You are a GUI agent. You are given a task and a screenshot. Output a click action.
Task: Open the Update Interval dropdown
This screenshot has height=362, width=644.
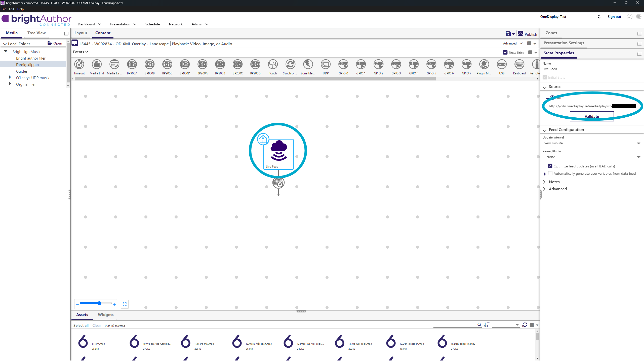coord(591,143)
